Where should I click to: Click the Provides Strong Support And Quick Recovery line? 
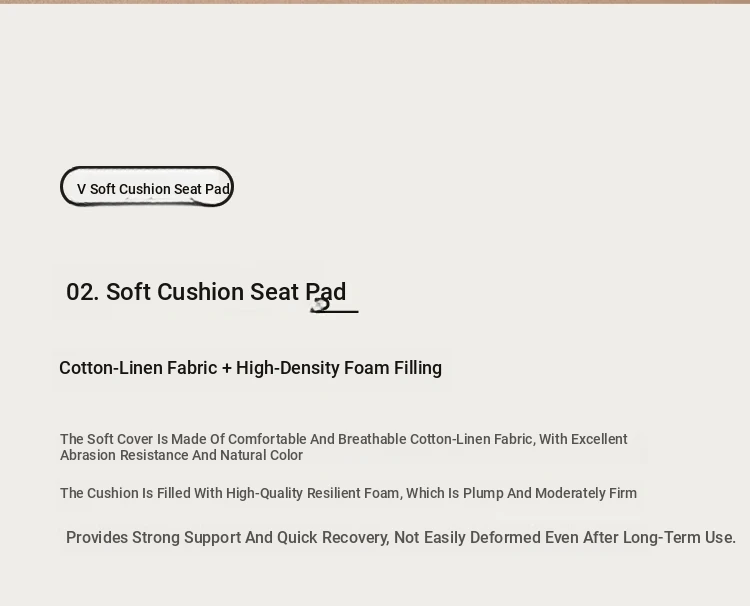coord(401,538)
